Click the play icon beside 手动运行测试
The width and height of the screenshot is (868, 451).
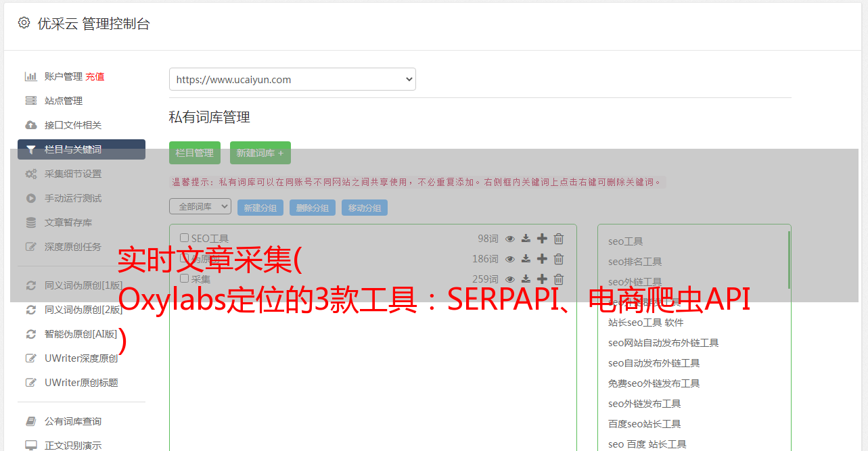[x=31, y=198]
